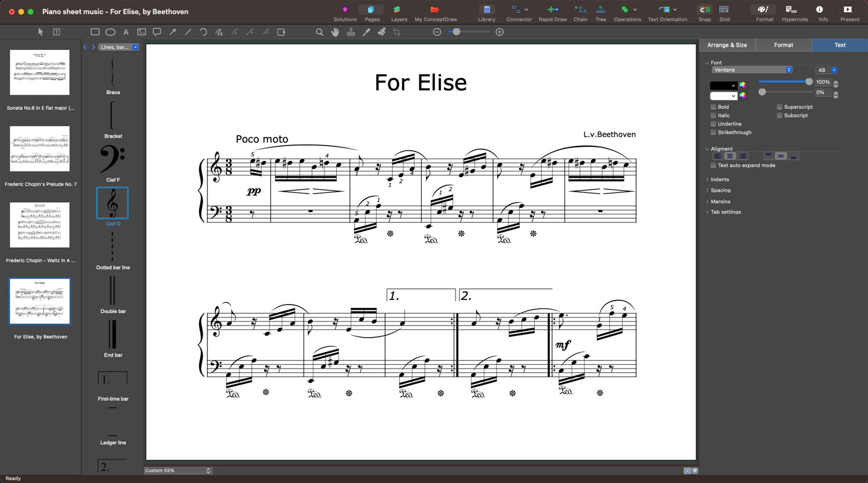Open the Connector menu
Screen dimensions: 868x483
(519, 13)
